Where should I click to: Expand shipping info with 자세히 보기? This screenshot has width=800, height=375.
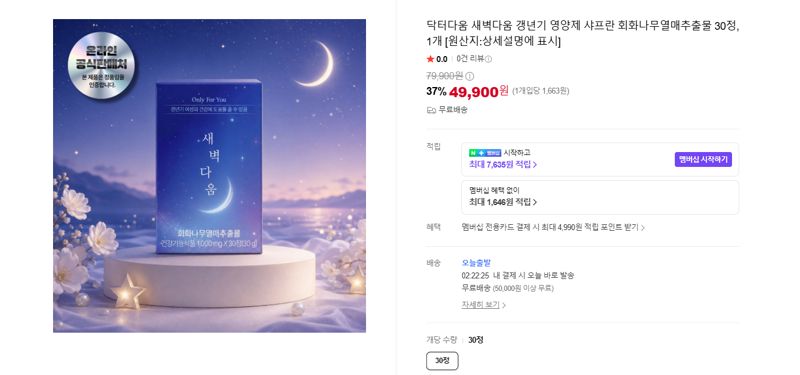(x=483, y=305)
